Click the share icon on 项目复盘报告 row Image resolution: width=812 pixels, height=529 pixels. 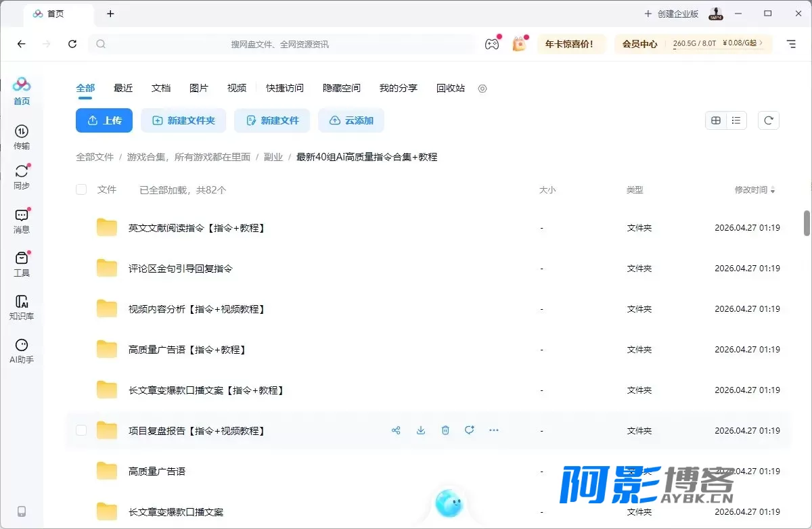(397, 430)
